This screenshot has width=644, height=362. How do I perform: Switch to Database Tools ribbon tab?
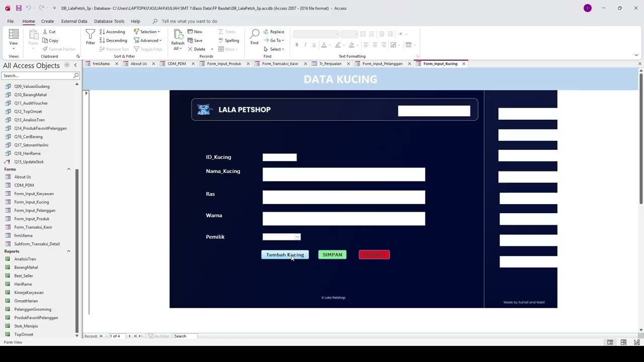109,21
